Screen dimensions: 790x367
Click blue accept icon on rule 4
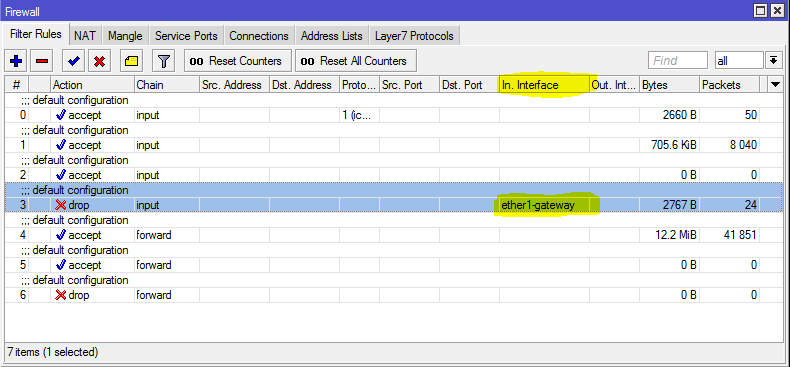point(61,235)
